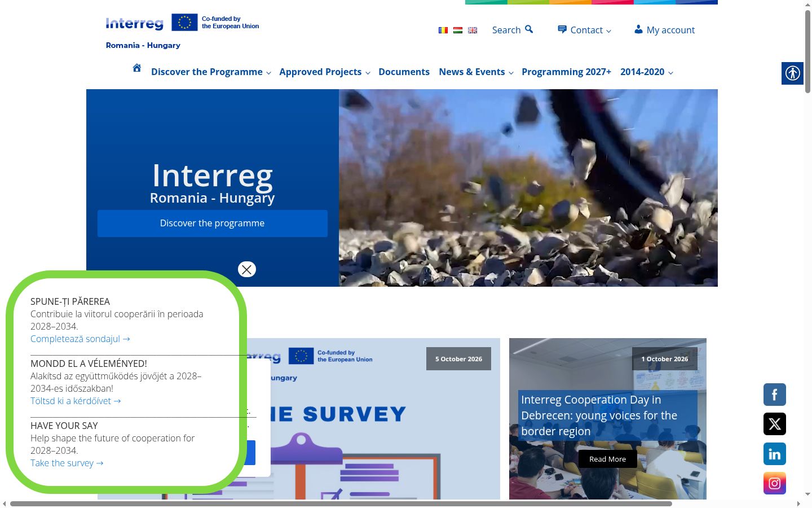Open Programming 2027+ menu item

(x=566, y=72)
